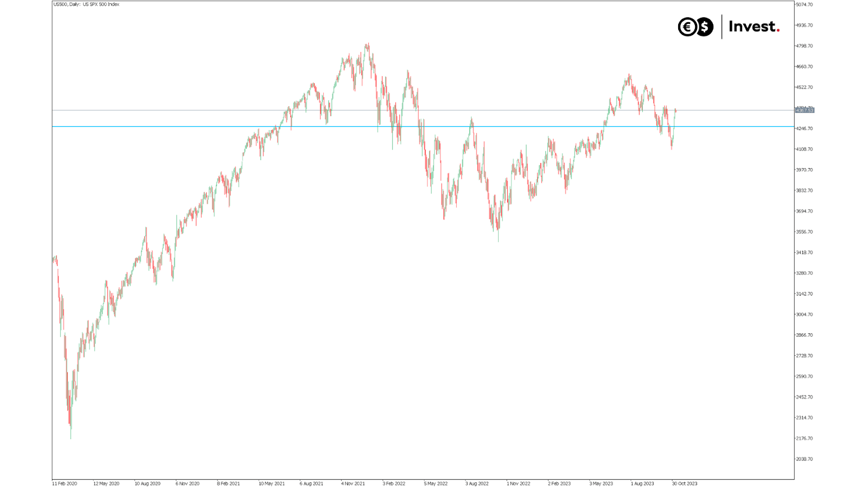Click the 3970.70 price axis label
The height and width of the screenshot is (488, 868).
(x=804, y=170)
